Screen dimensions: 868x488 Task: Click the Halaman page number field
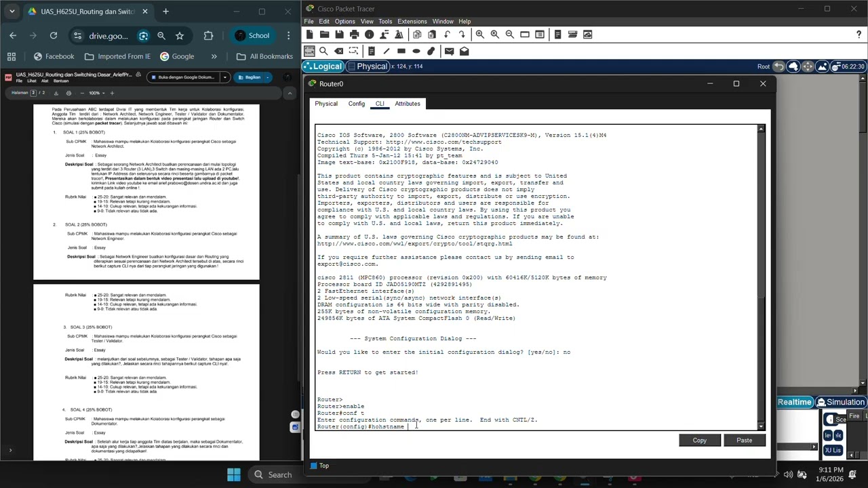click(x=33, y=93)
